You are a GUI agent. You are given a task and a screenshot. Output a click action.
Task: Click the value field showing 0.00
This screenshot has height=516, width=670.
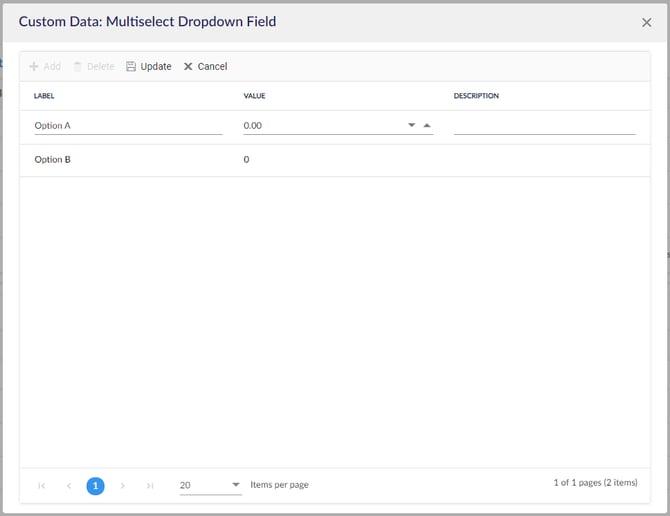click(320, 126)
